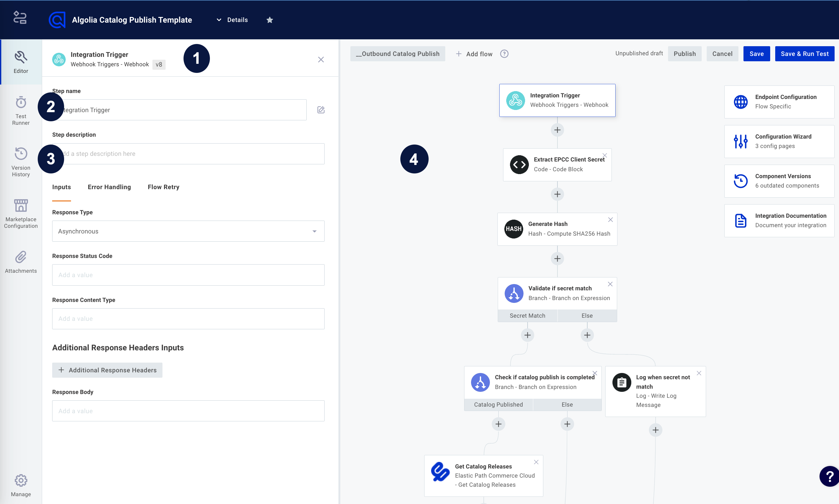The image size is (839, 504).
Task: Switch to the Flow Retry tab
Action: 163,187
